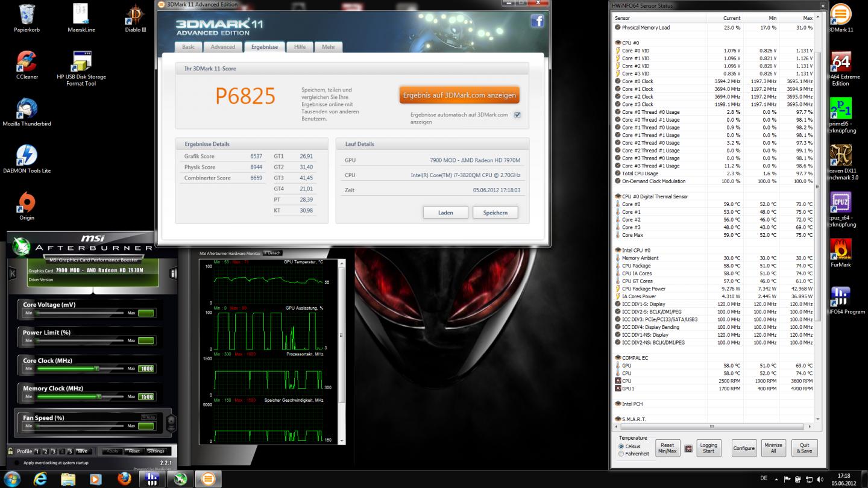Viewport: 868px width, 488px height.
Task: Expand the S.M.A.R.T. sensor group
Action: click(x=618, y=419)
